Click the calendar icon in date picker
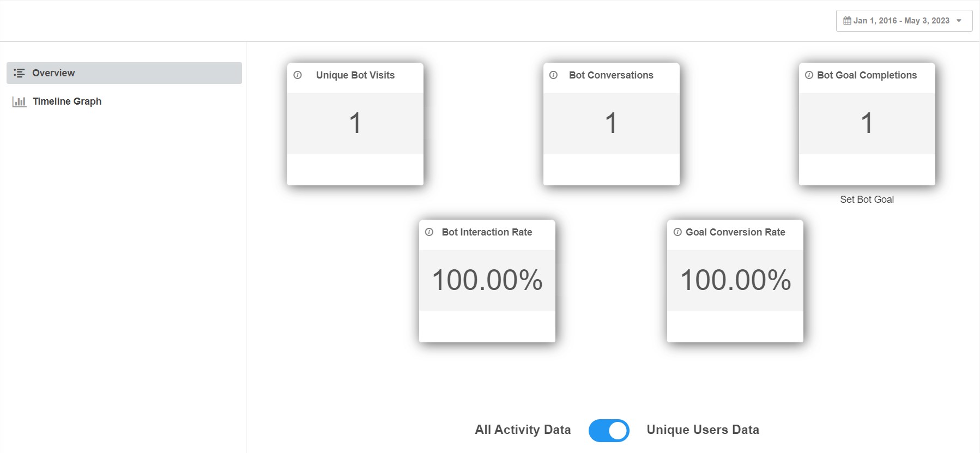This screenshot has width=980, height=453. [x=847, y=21]
